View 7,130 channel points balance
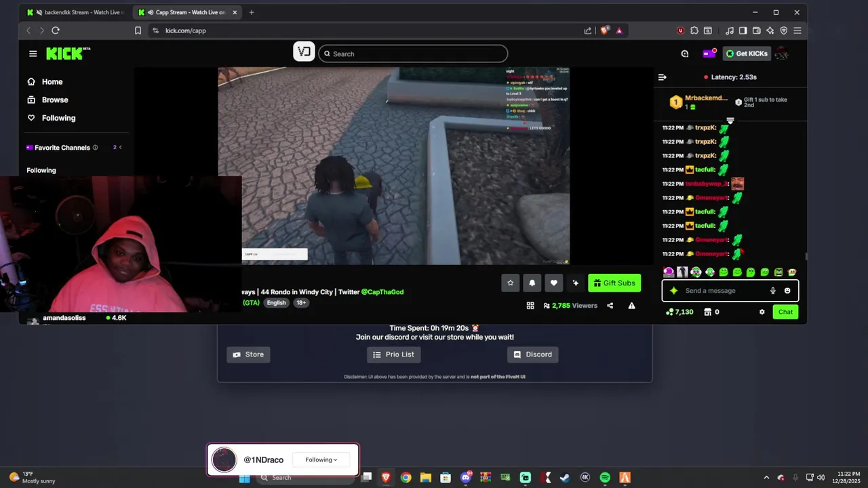Screen dimensions: 868x488 pos(679,312)
